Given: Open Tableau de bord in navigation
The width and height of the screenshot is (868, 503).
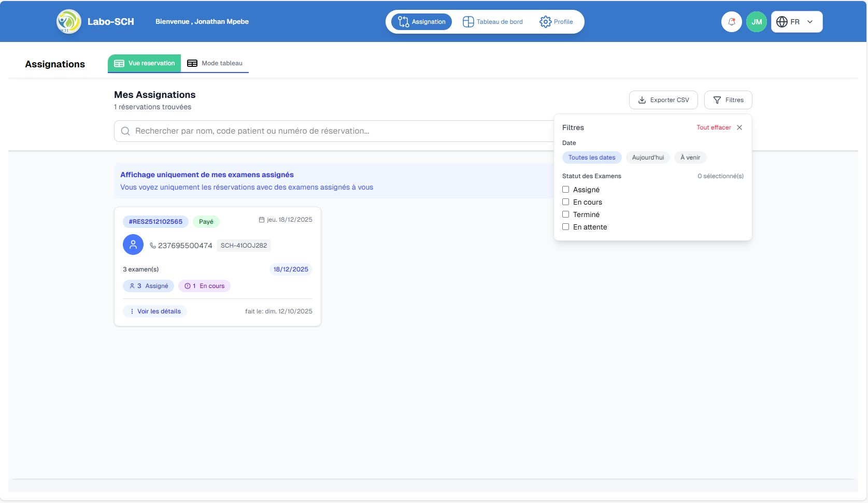Looking at the screenshot, I should coord(493,22).
